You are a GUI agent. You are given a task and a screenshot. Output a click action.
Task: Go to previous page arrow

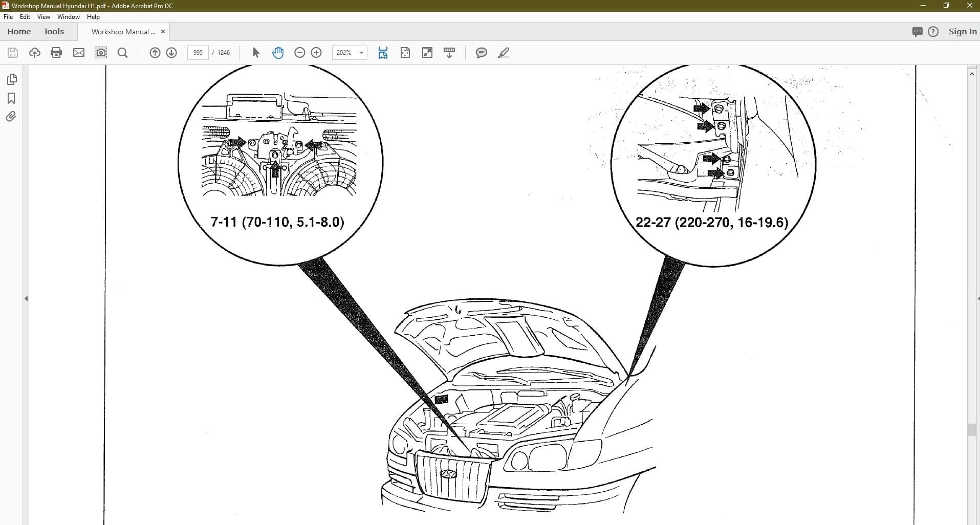(155, 53)
